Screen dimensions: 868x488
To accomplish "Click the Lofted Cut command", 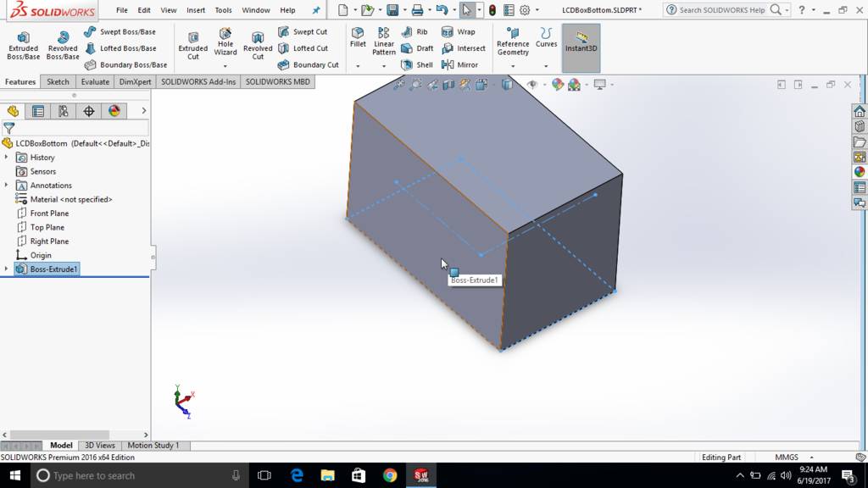I will (303, 48).
